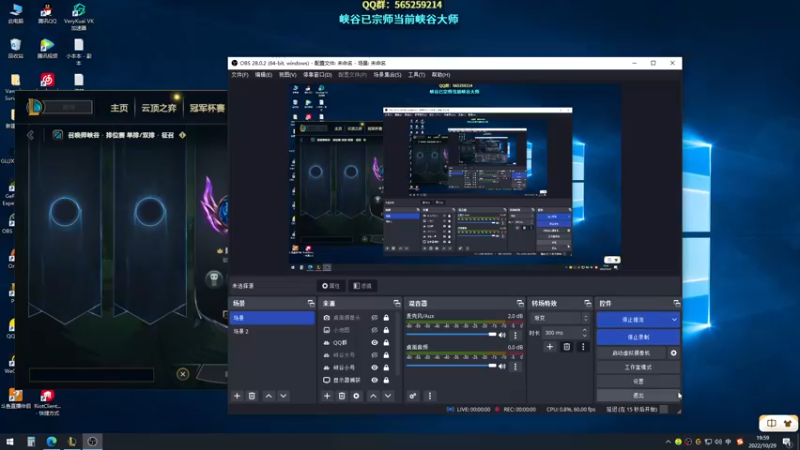Open source 属性 button below preview
The width and height of the screenshot is (800, 450).
[x=331, y=286]
